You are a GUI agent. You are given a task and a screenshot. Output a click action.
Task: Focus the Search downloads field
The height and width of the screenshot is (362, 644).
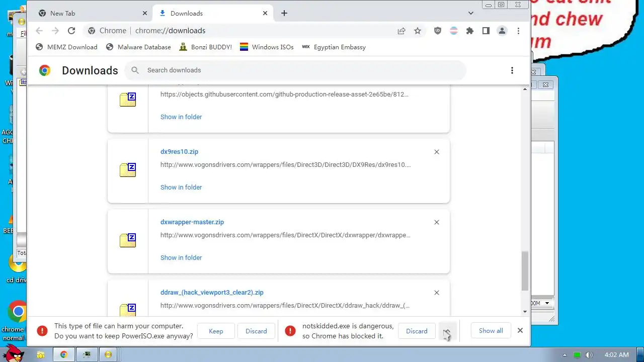(295, 70)
